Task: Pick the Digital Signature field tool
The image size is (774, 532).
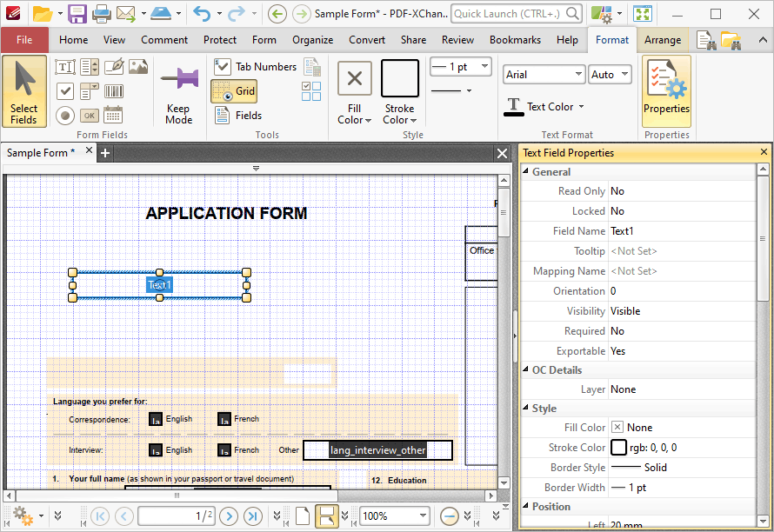Action: click(x=114, y=67)
